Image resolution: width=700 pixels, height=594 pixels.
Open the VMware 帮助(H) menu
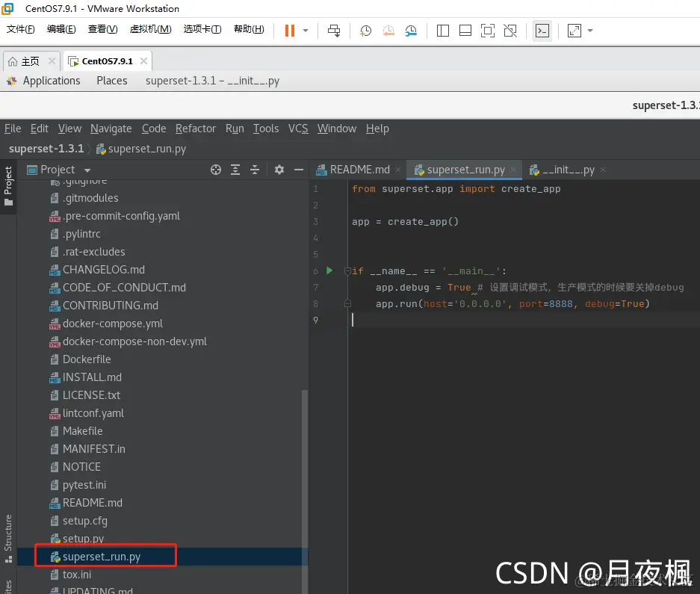[x=249, y=29]
